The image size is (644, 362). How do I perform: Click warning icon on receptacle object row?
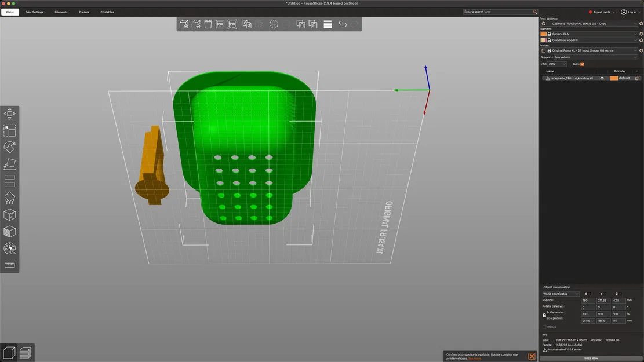(x=547, y=78)
